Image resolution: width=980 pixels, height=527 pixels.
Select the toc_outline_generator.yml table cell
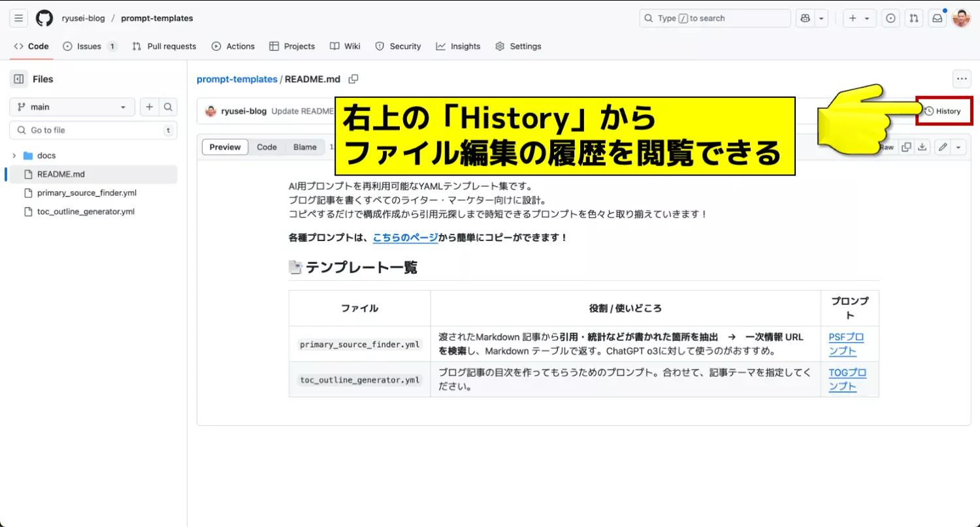359,379
